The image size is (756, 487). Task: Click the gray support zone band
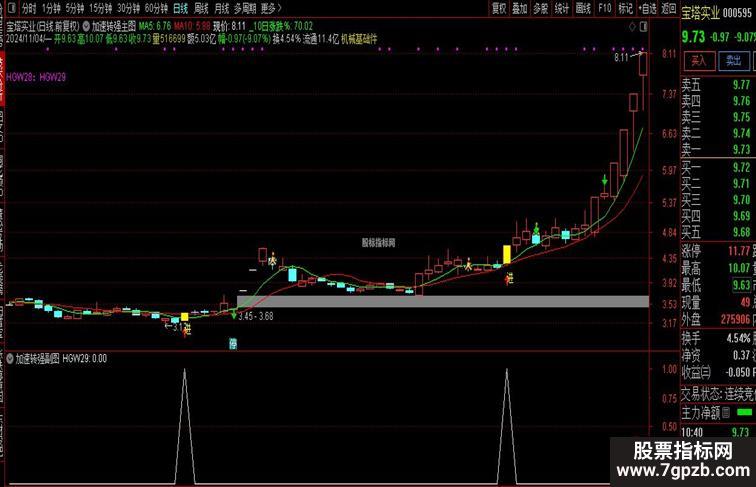[443, 301]
